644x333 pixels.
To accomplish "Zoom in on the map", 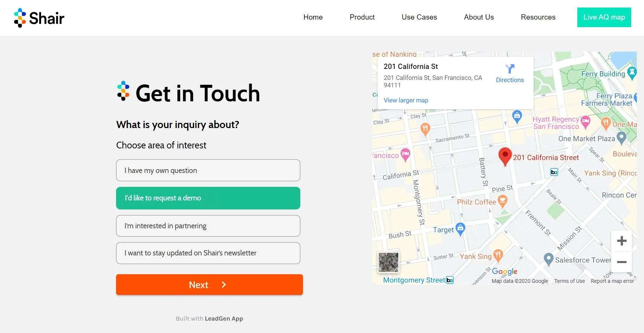I will [621, 241].
